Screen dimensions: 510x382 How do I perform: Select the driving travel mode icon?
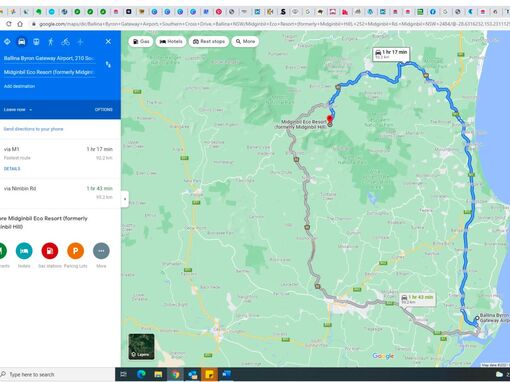click(22, 42)
